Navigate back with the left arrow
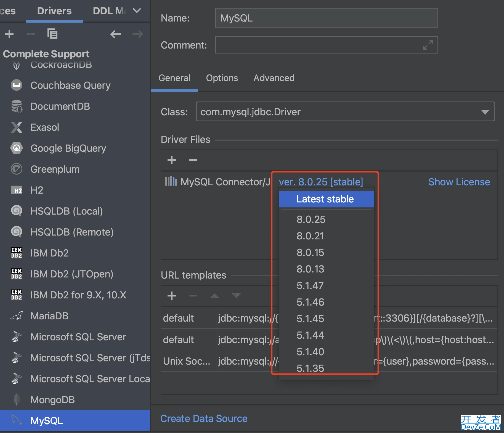This screenshot has width=504, height=433. click(x=115, y=34)
